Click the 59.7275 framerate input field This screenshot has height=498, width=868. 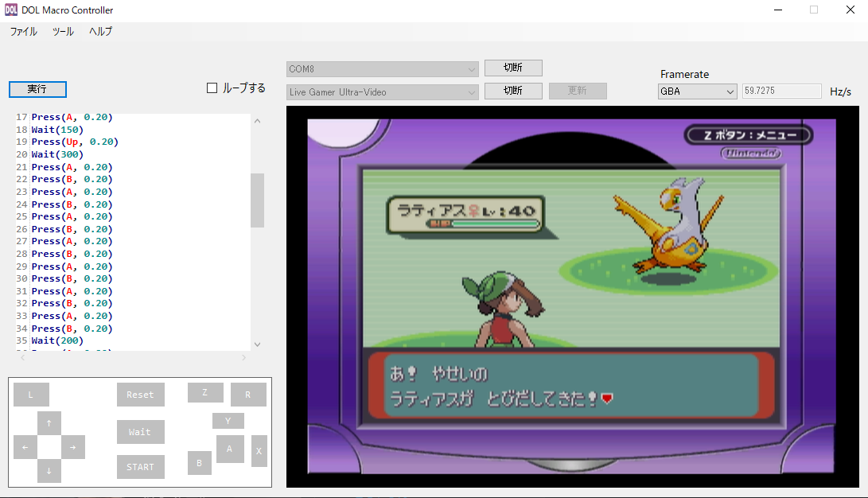pos(781,91)
